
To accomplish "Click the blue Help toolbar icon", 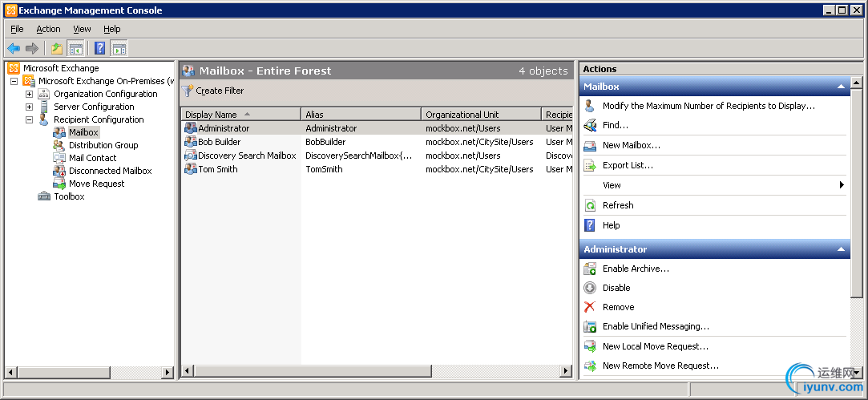I will tap(99, 48).
